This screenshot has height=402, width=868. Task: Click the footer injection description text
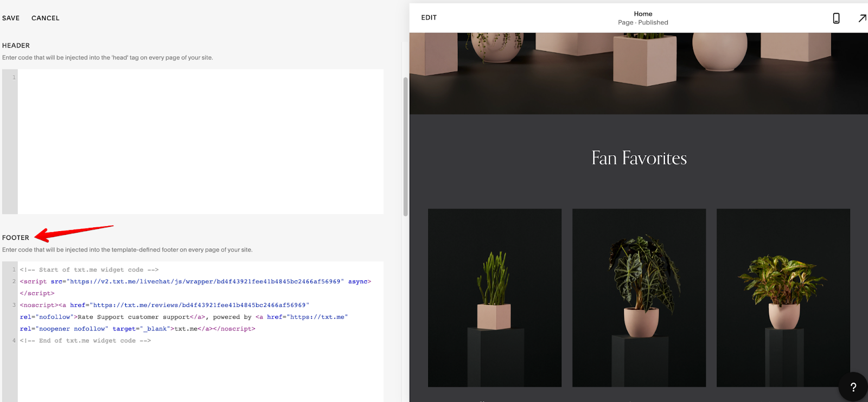click(x=127, y=250)
